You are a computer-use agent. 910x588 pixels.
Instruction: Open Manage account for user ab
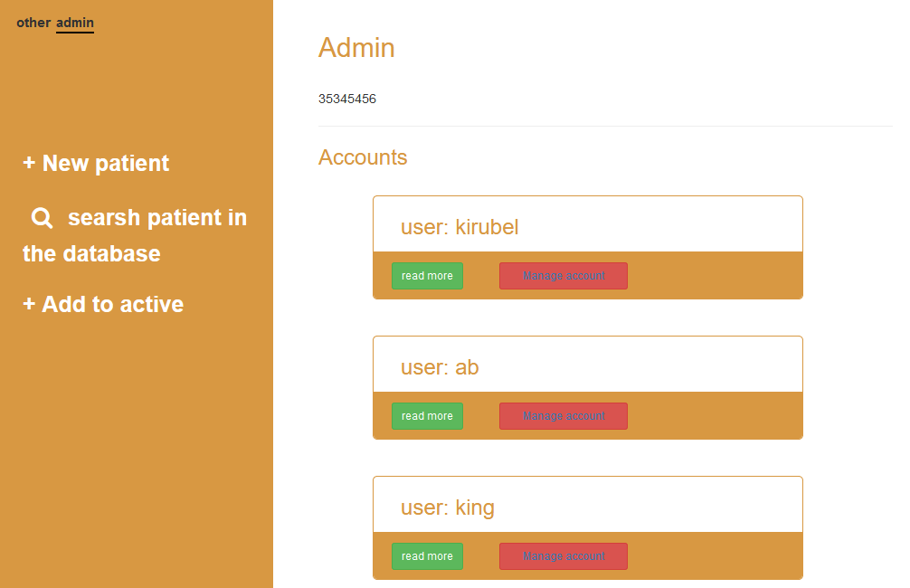click(x=563, y=415)
